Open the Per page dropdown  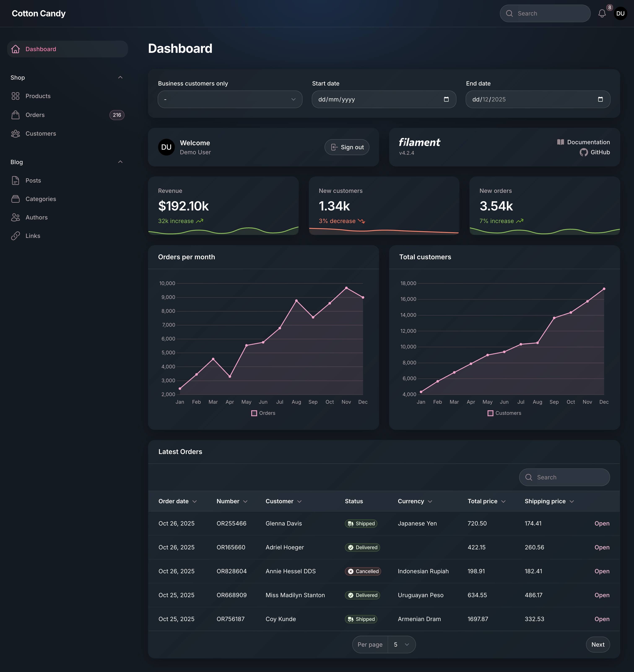click(x=402, y=644)
